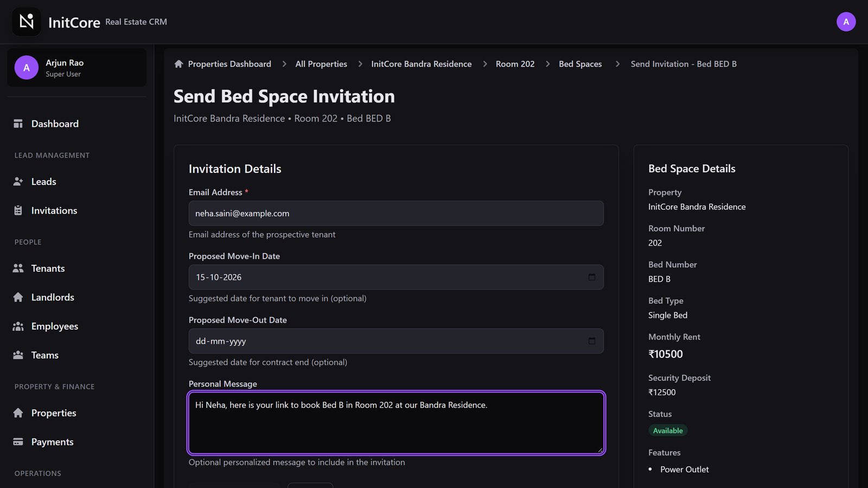Click the InitCore logo icon

click(x=27, y=22)
